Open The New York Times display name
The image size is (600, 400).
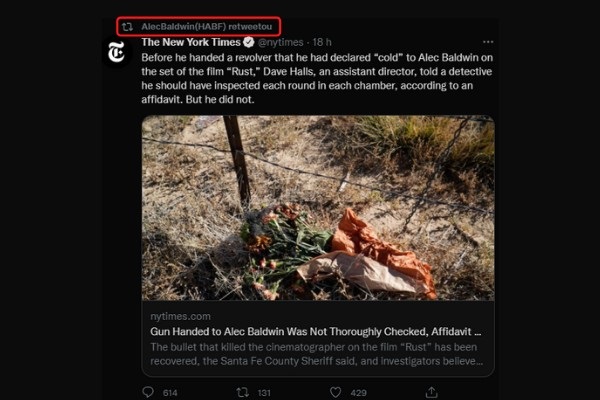click(189, 43)
